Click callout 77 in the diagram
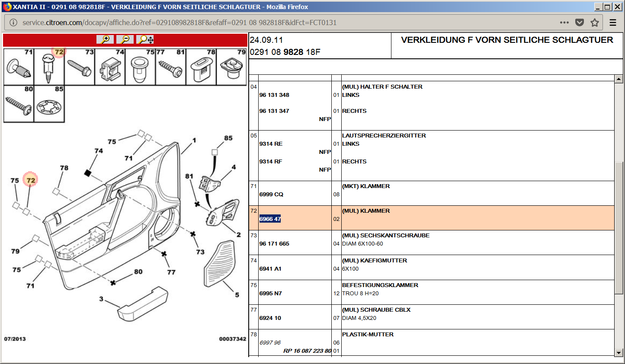The image size is (625, 364). [x=171, y=272]
